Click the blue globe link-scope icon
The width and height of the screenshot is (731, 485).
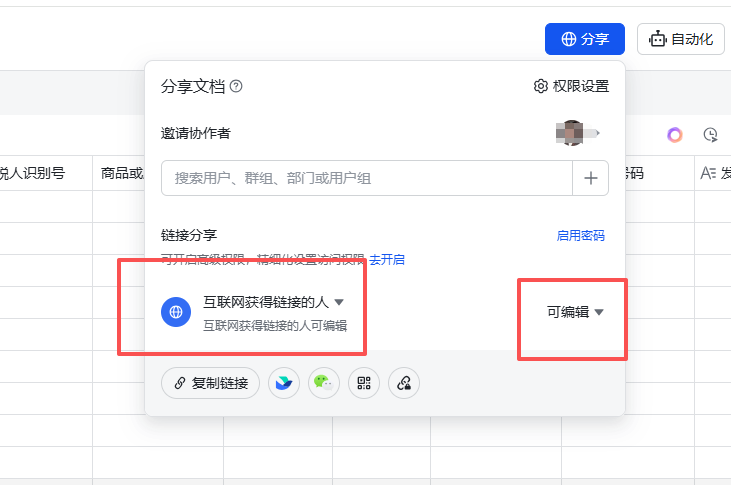tap(176, 312)
